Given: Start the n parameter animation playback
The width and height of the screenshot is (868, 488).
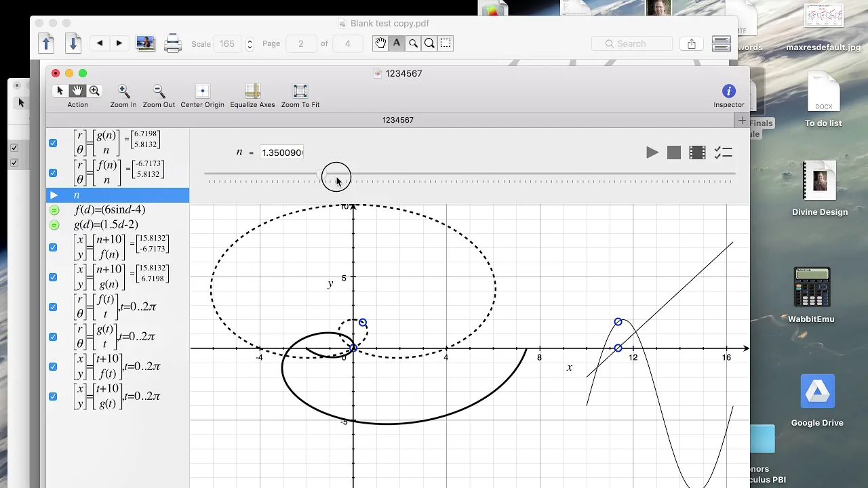Looking at the screenshot, I should (x=652, y=152).
